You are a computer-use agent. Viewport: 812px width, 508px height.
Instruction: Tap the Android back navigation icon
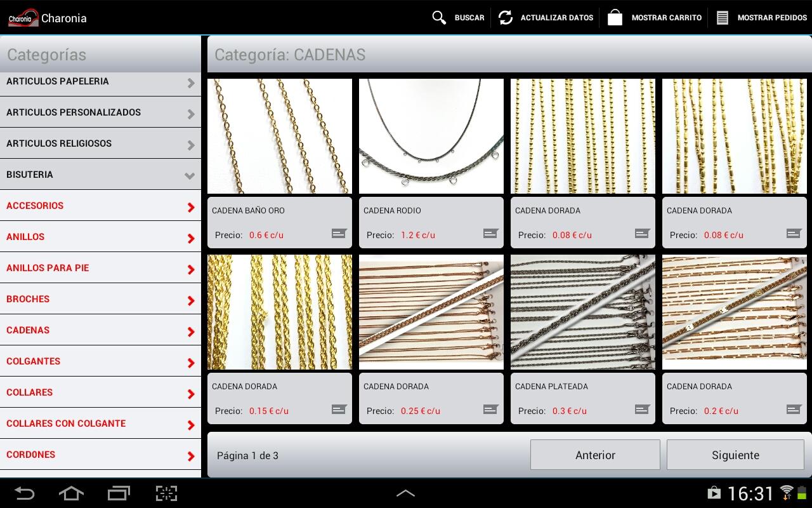coord(24,493)
